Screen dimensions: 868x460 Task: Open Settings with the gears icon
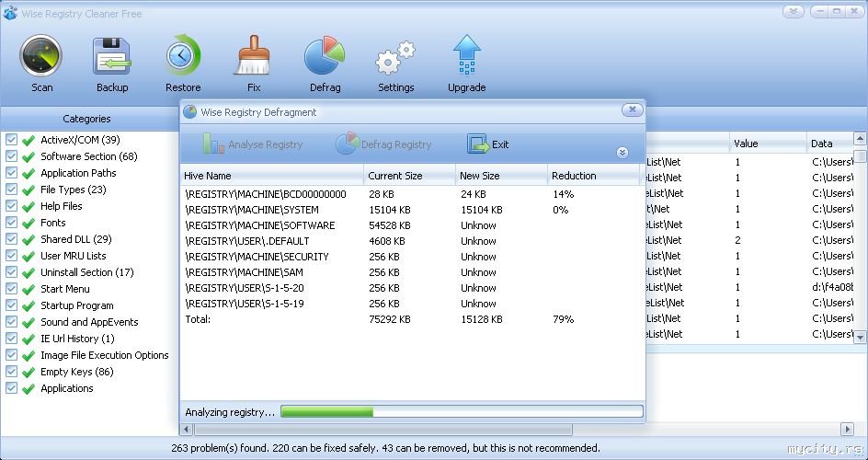click(x=395, y=58)
